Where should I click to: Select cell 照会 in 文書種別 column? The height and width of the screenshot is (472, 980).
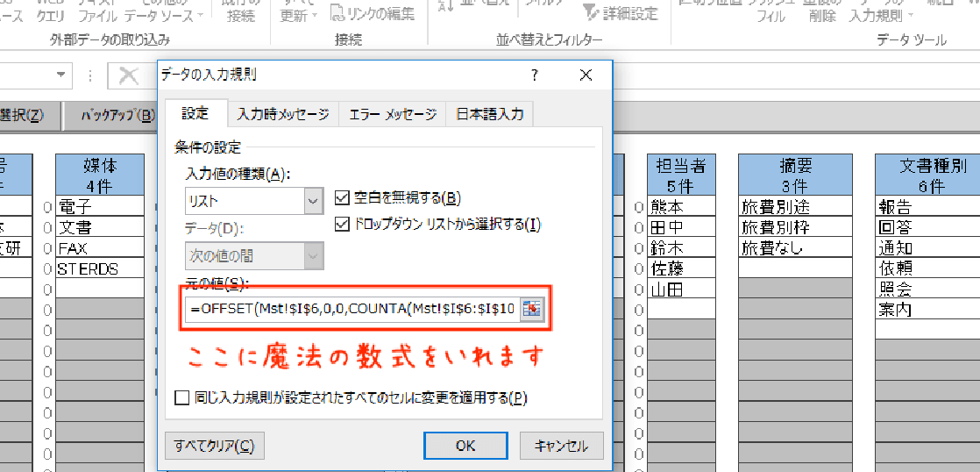pyautogui.click(x=927, y=290)
